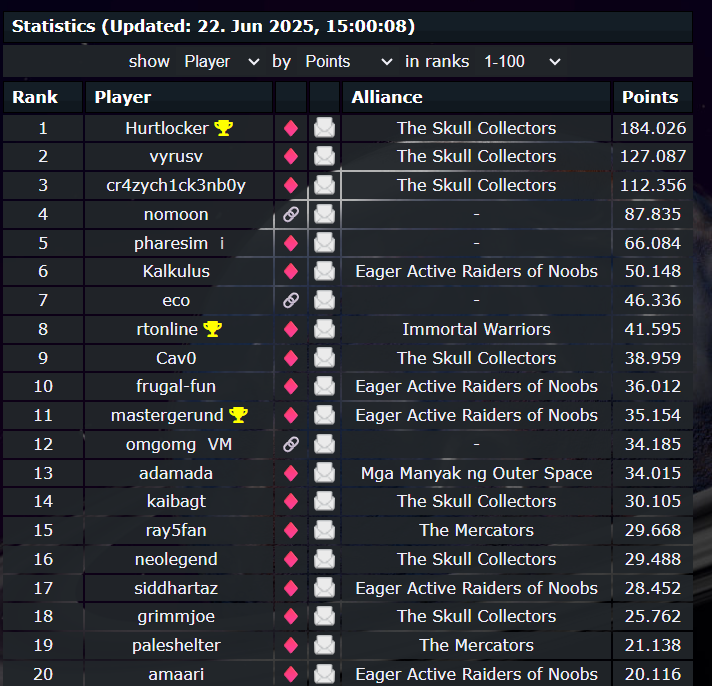Screen dimensions: 712x686
Task: Open The Mercators alliance in ray5fan row
Action: coord(476,530)
